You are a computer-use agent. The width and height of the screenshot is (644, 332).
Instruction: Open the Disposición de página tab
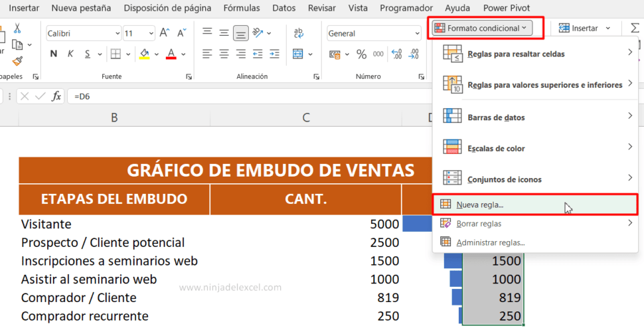167,8
